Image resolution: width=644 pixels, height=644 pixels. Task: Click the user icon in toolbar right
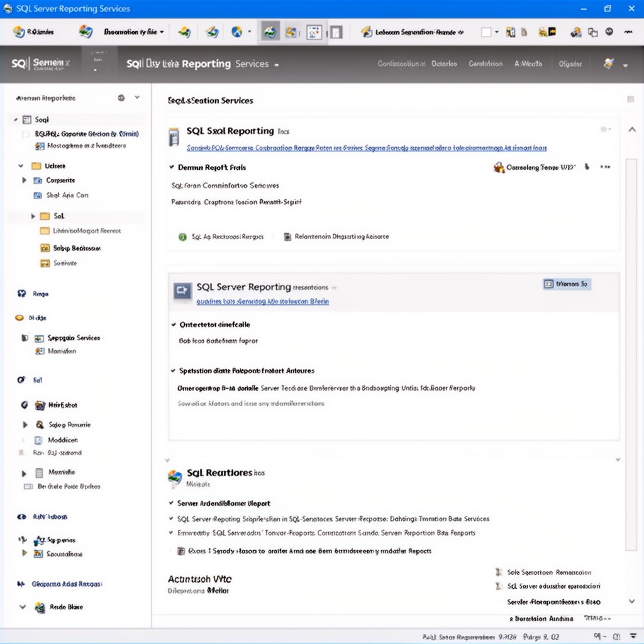pyautogui.click(x=576, y=32)
